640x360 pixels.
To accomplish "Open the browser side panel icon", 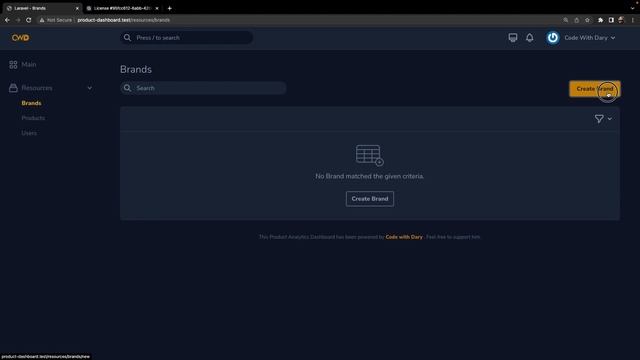I will click(611, 20).
